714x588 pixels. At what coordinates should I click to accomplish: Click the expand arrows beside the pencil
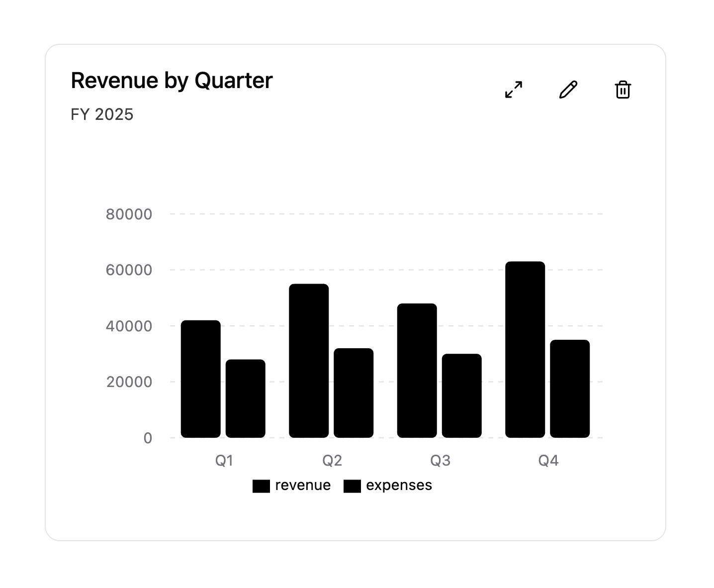click(514, 90)
